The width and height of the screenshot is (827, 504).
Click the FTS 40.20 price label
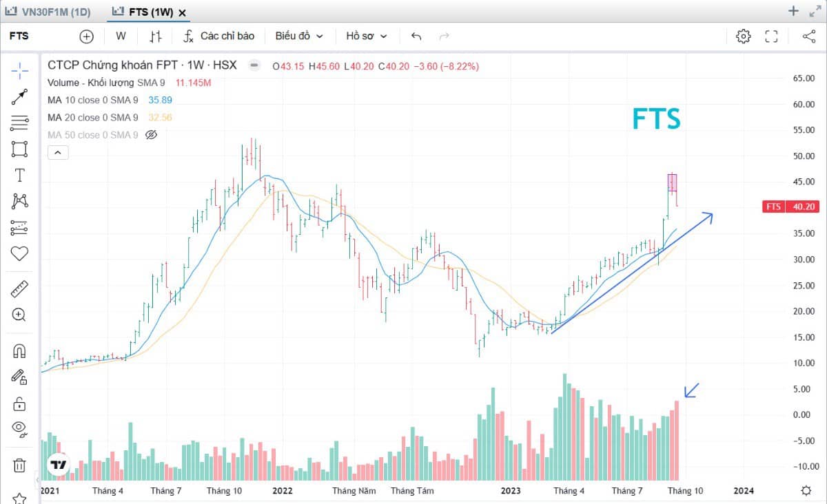(x=790, y=207)
